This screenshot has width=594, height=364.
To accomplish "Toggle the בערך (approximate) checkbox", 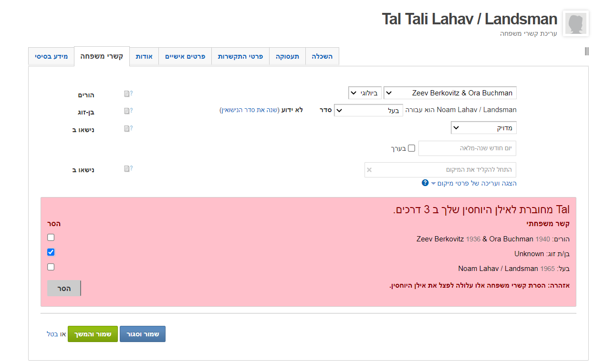I will pyautogui.click(x=411, y=148).
